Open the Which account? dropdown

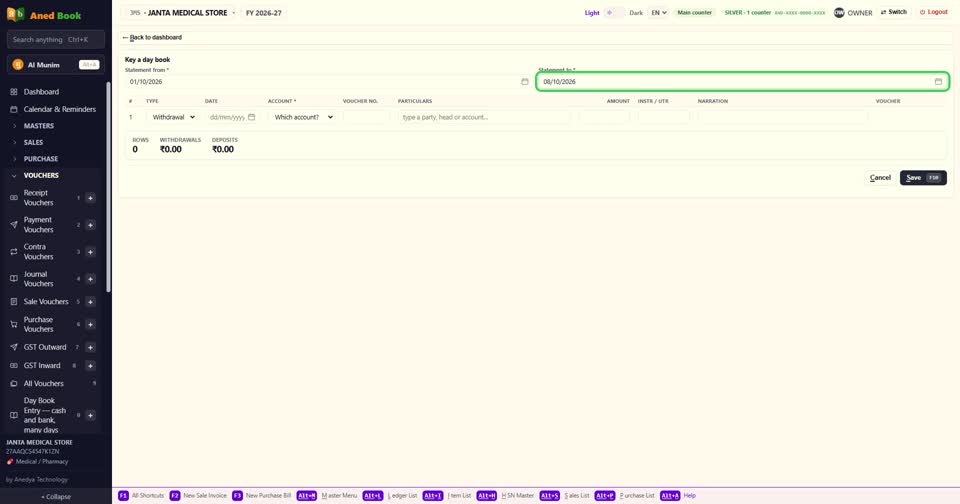pyautogui.click(x=303, y=117)
